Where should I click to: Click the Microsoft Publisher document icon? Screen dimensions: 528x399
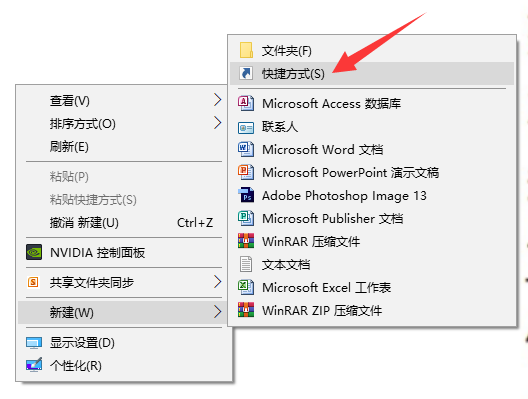coord(246,218)
